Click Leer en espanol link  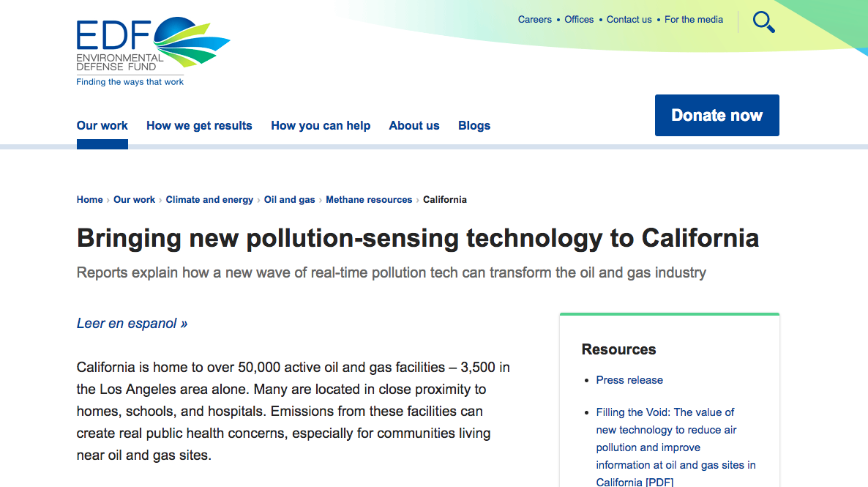click(x=132, y=324)
